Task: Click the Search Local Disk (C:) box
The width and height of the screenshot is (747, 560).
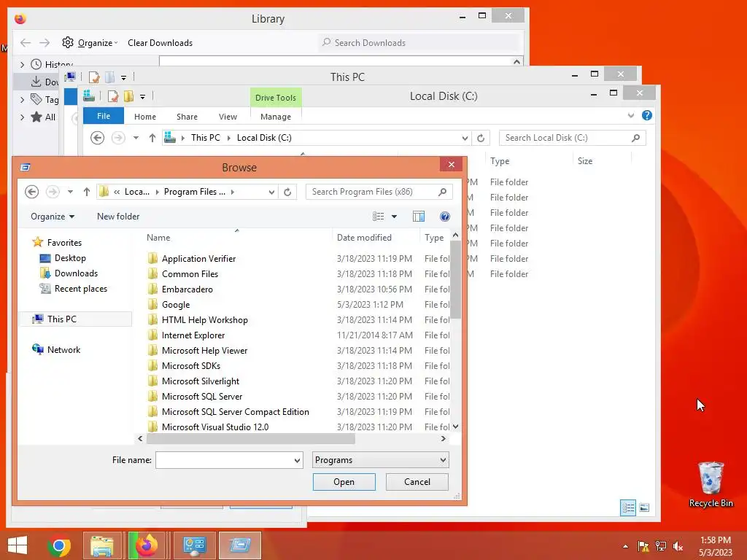Action: coord(565,138)
